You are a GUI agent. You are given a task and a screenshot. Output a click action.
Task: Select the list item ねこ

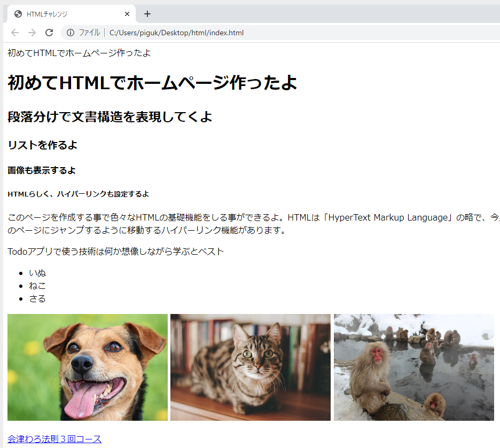[36, 286]
